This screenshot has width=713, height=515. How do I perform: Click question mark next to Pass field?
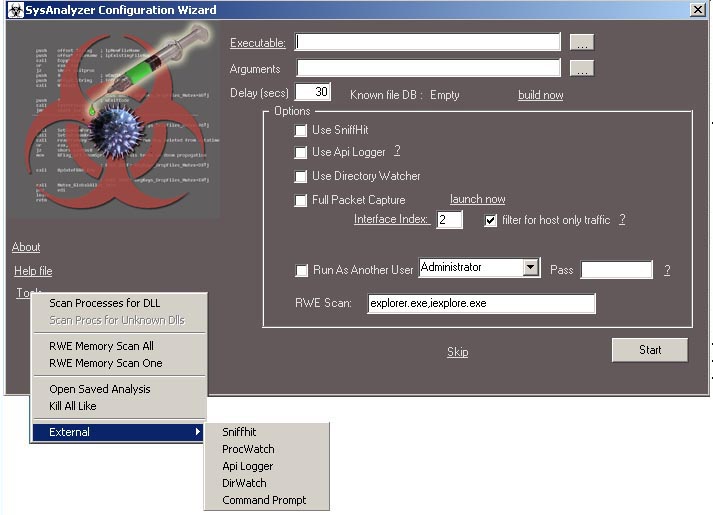coord(667,270)
